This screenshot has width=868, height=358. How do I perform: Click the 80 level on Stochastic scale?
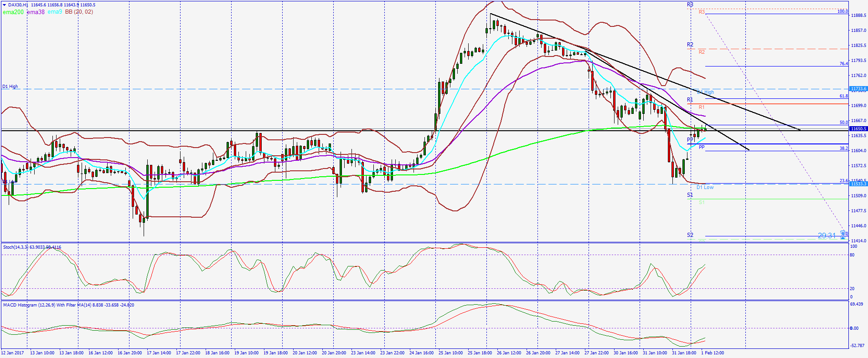coord(852,255)
